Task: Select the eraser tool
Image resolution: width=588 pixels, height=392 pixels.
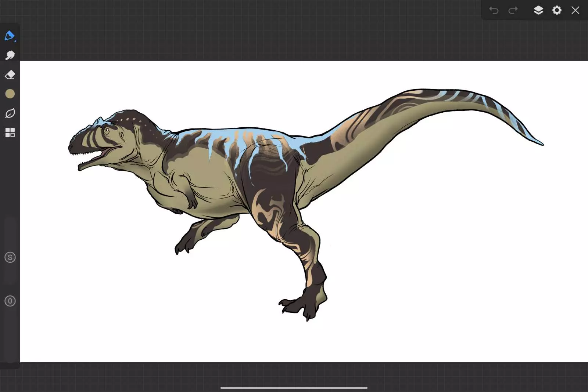Action: tap(10, 75)
